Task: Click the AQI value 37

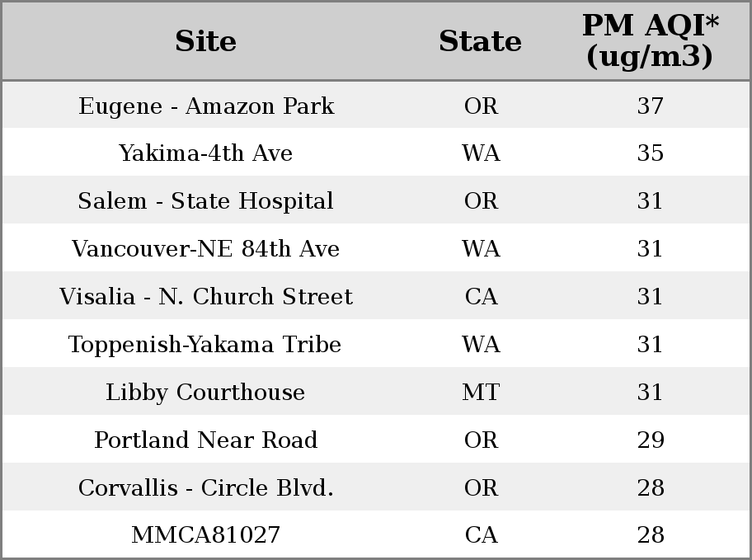Action: tap(651, 106)
